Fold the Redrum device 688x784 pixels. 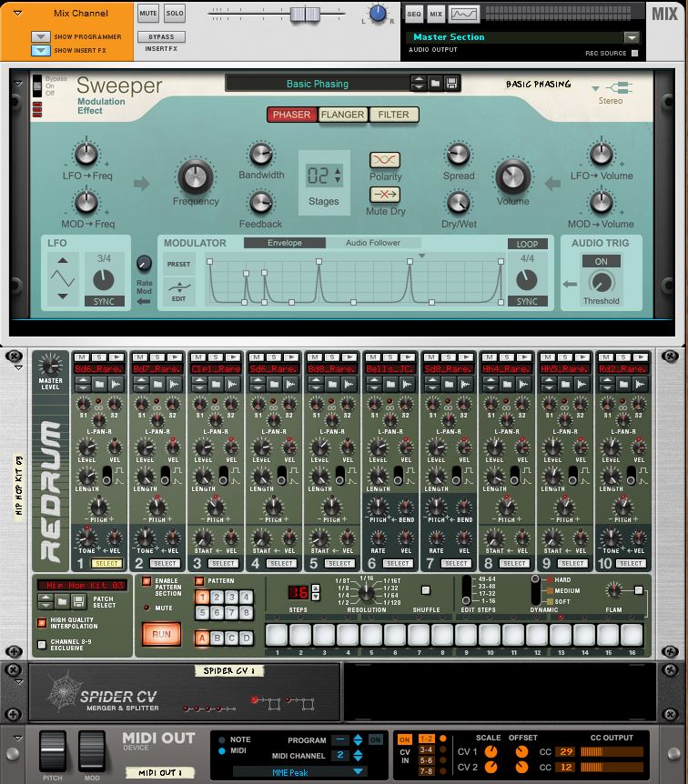[18, 368]
